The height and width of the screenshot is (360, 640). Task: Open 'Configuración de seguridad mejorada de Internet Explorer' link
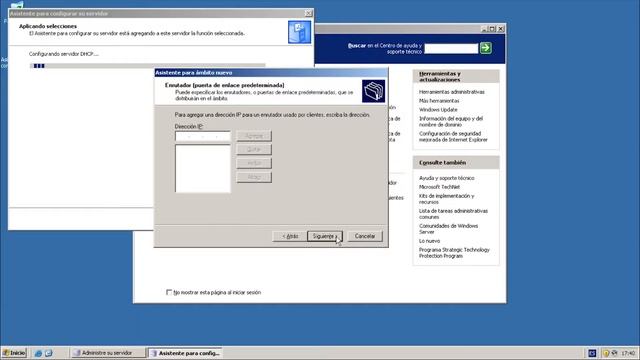pyautogui.click(x=453, y=137)
